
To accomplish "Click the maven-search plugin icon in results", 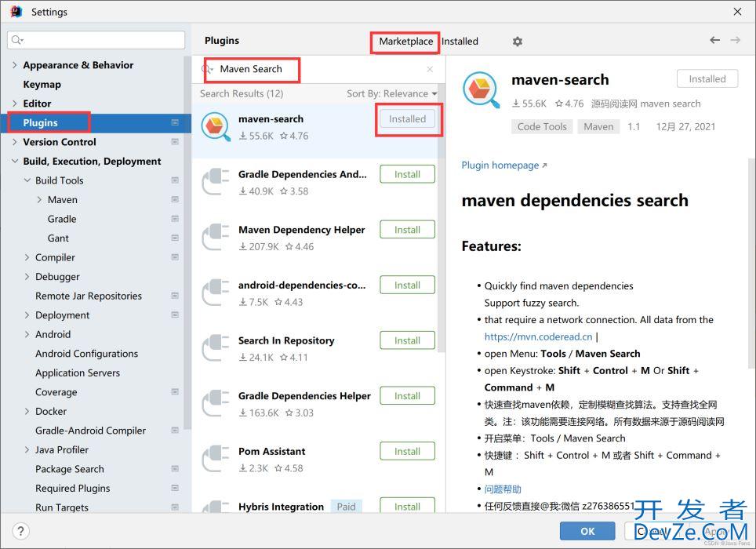I will point(216,127).
